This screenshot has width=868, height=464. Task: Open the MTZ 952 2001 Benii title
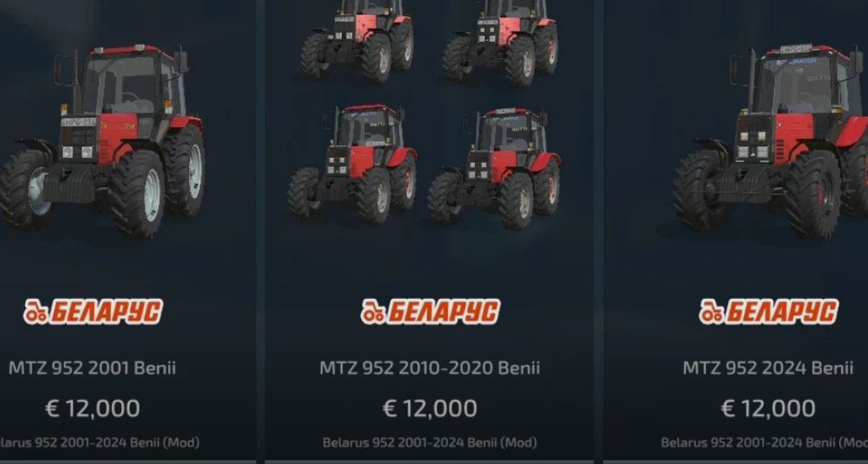point(92,368)
